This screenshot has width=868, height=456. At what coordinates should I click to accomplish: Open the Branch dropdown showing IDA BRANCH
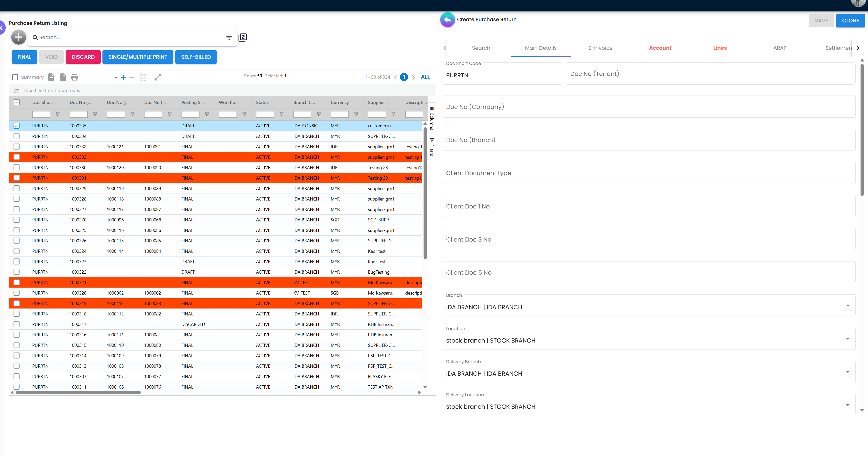click(x=848, y=305)
